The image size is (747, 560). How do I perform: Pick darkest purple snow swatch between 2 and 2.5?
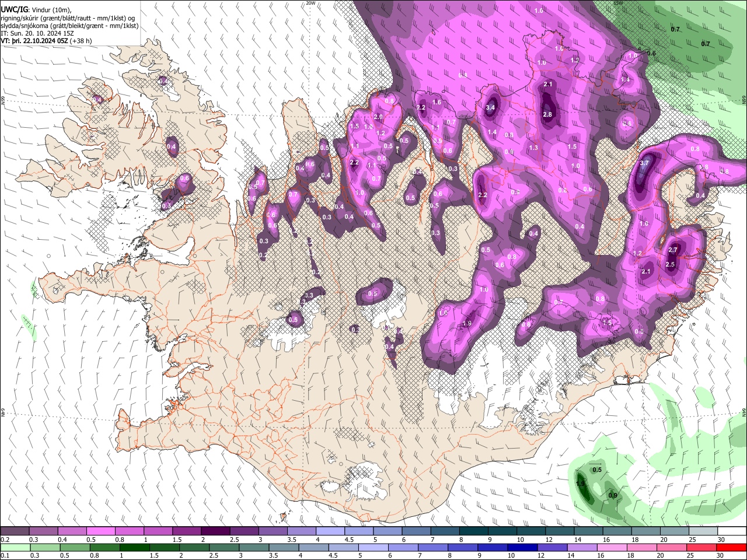215,531
